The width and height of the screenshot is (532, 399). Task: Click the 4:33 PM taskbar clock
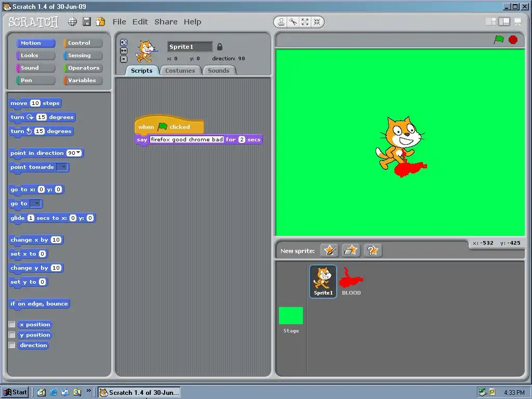coord(514,393)
